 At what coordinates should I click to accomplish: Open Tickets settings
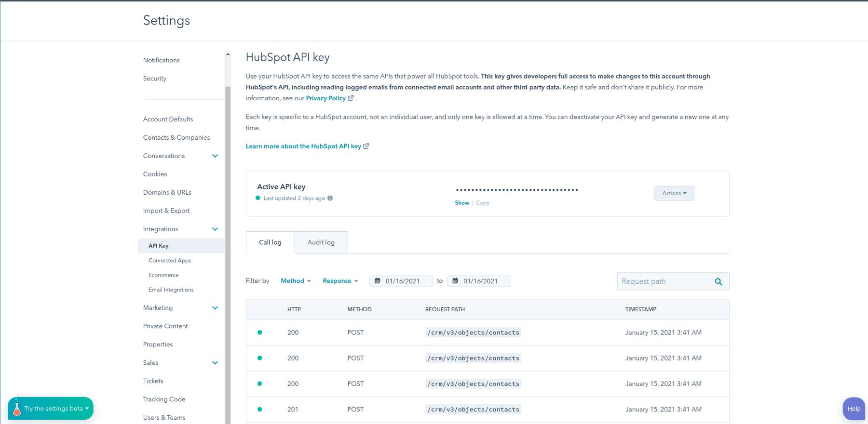pos(153,381)
